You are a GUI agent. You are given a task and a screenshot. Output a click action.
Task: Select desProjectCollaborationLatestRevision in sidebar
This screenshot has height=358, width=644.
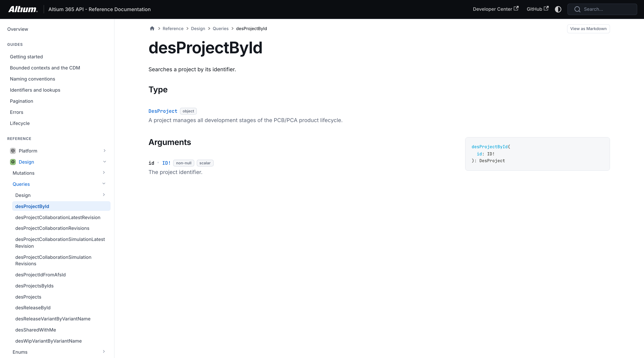[x=58, y=218]
